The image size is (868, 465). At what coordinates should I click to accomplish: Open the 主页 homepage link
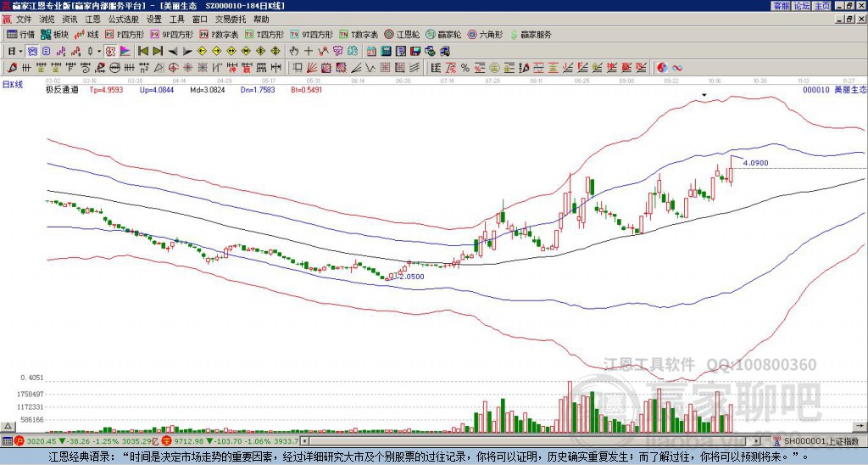tap(822, 6)
